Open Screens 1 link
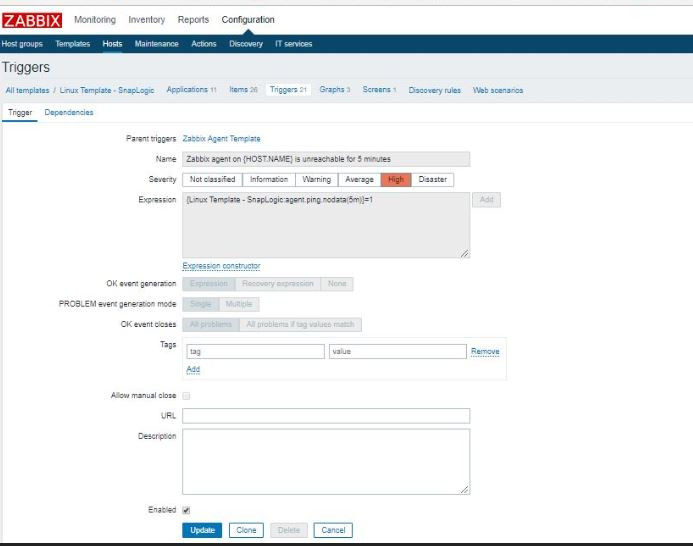 (x=379, y=90)
